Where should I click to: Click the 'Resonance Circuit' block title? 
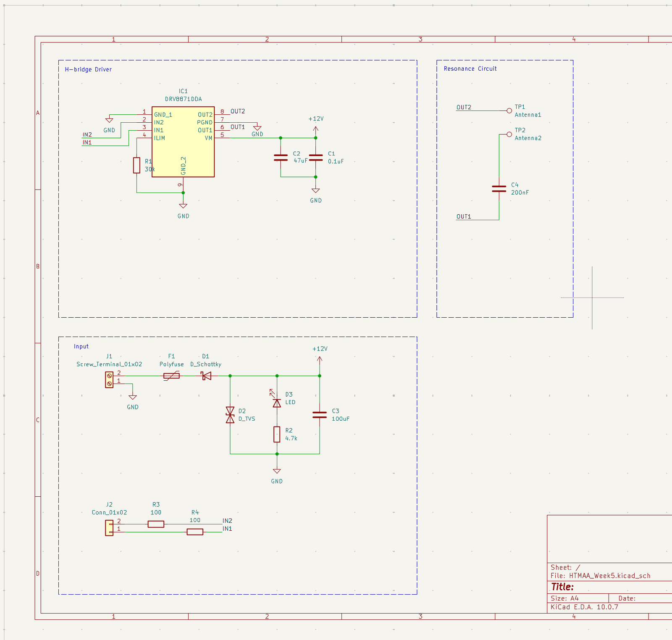coord(470,68)
